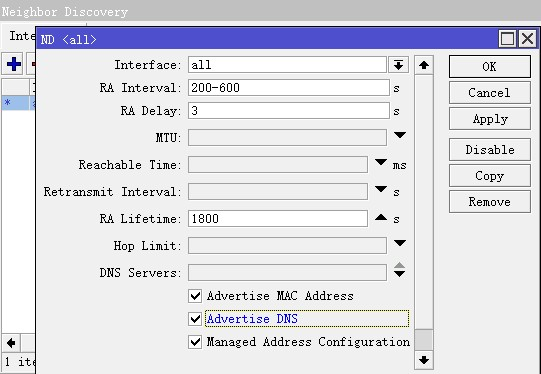Click the Remove button
Image resolution: width=541 pixels, height=374 pixels.
pyautogui.click(x=490, y=201)
